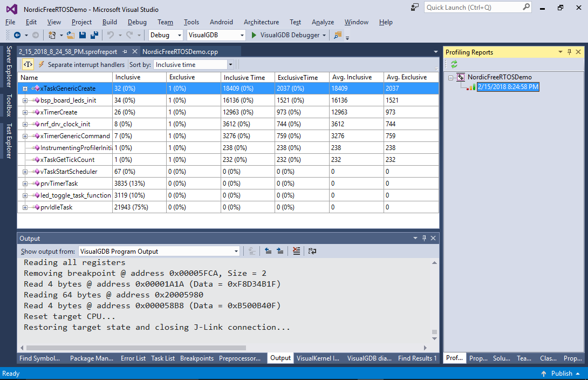Open the Toolbox side tab
The image size is (588, 380).
pyautogui.click(x=9, y=105)
